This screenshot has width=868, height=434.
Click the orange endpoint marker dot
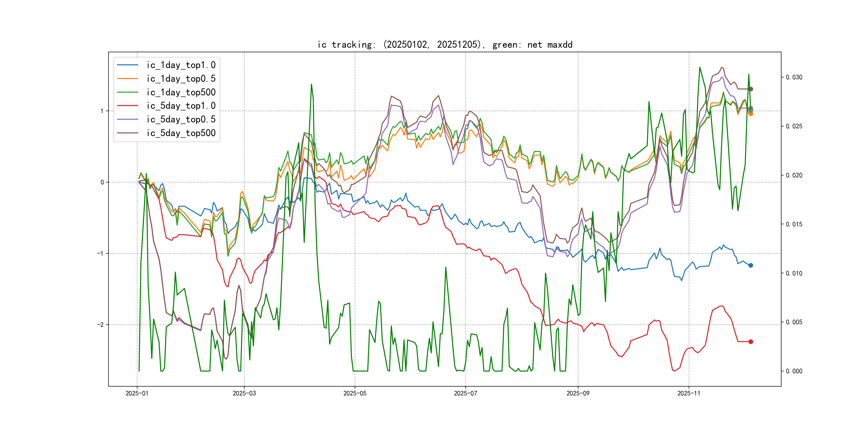point(751,114)
